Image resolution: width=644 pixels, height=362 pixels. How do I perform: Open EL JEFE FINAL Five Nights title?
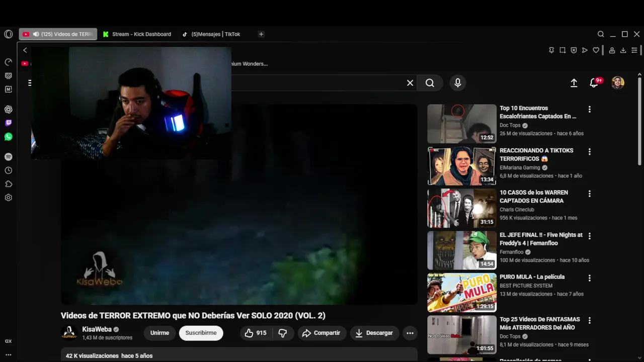[x=541, y=239]
